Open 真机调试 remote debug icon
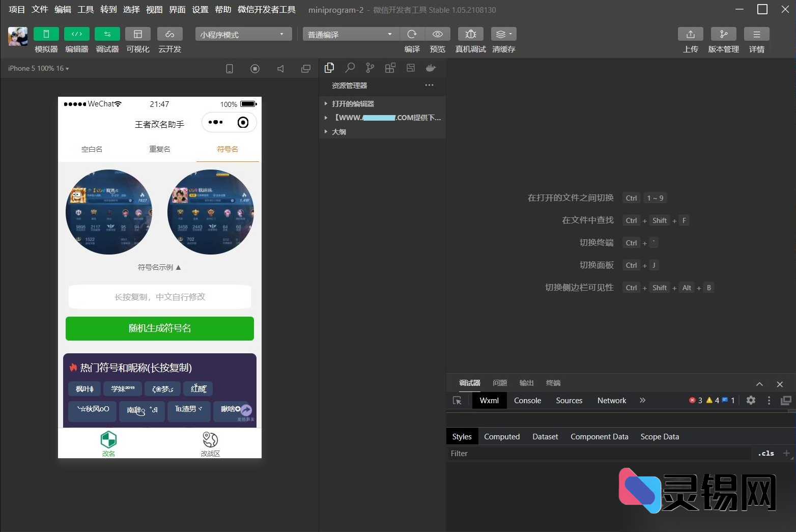 470,34
